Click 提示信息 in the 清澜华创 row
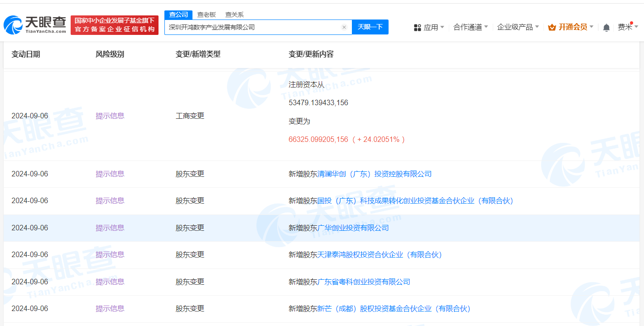This screenshot has width=644, height=326. [110, 174]
